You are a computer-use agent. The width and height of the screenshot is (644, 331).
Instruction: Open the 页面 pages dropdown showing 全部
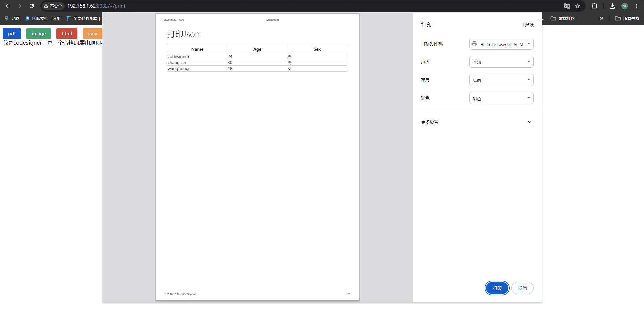point(501,62)
